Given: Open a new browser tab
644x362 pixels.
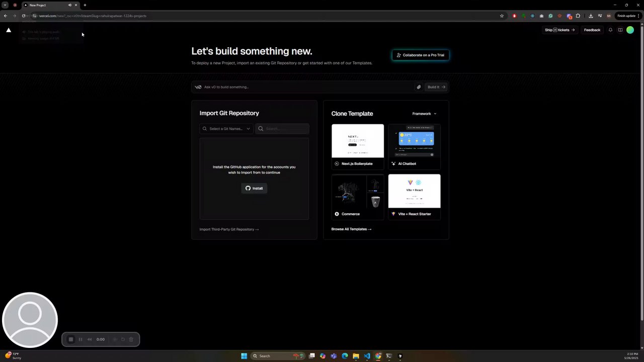Looking at the screenshot, I should (85, 5).
